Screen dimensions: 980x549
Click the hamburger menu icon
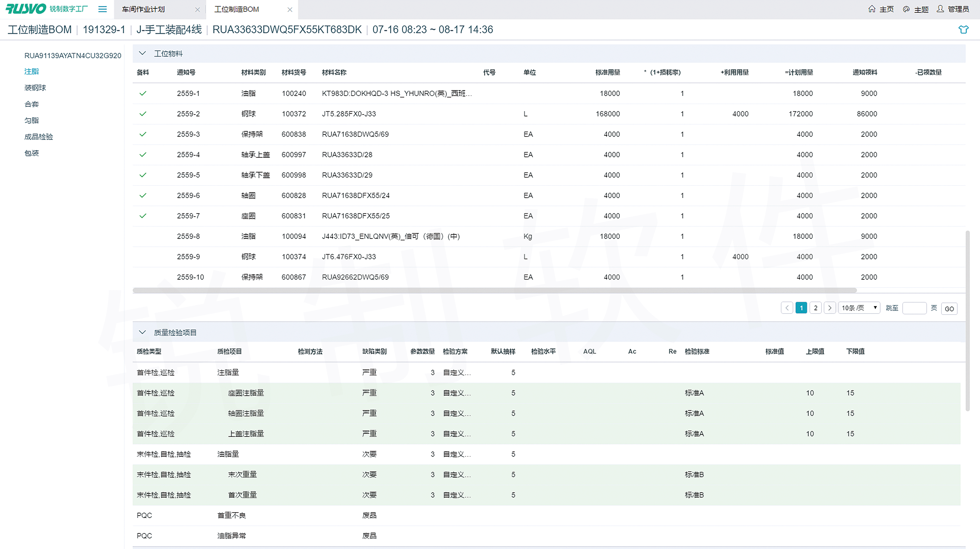pyautogui.click(x=102, y=9)
